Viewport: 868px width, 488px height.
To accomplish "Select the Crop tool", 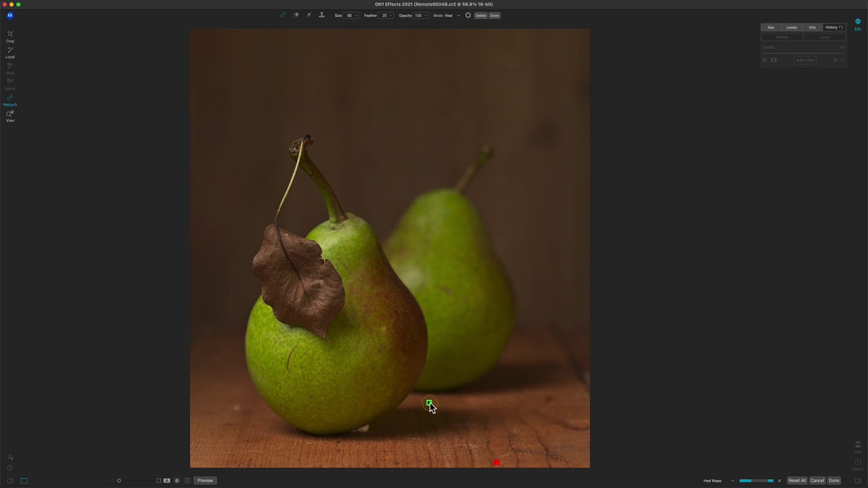I will [x=9, y=36].
